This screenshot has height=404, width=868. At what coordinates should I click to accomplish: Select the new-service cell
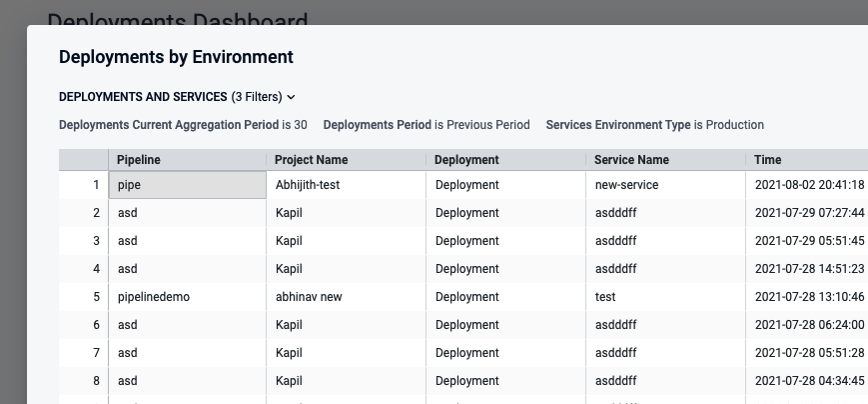pos(626,185)
